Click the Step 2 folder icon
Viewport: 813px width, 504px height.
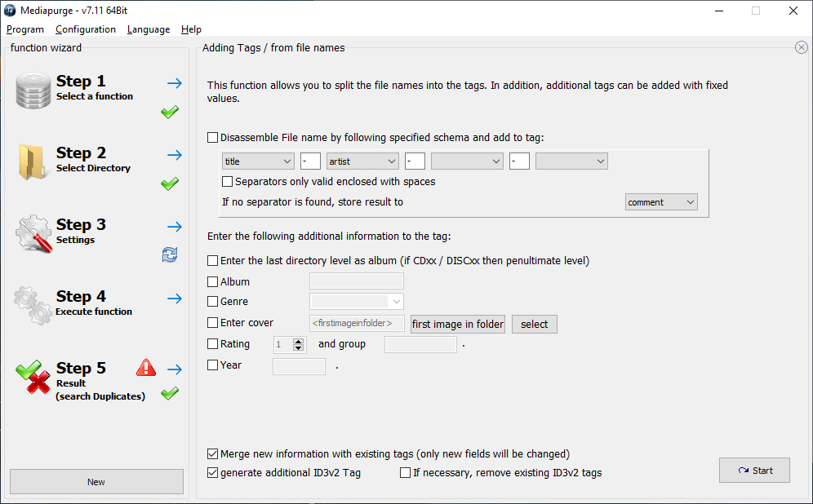coord(32,162)
